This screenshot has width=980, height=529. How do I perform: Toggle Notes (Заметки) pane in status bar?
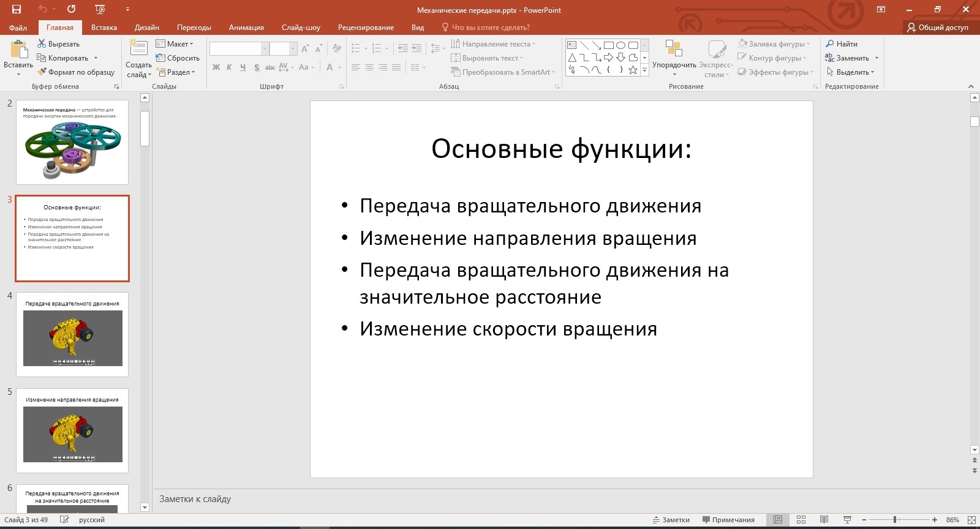pyautogui.click(x=671, y=520)
